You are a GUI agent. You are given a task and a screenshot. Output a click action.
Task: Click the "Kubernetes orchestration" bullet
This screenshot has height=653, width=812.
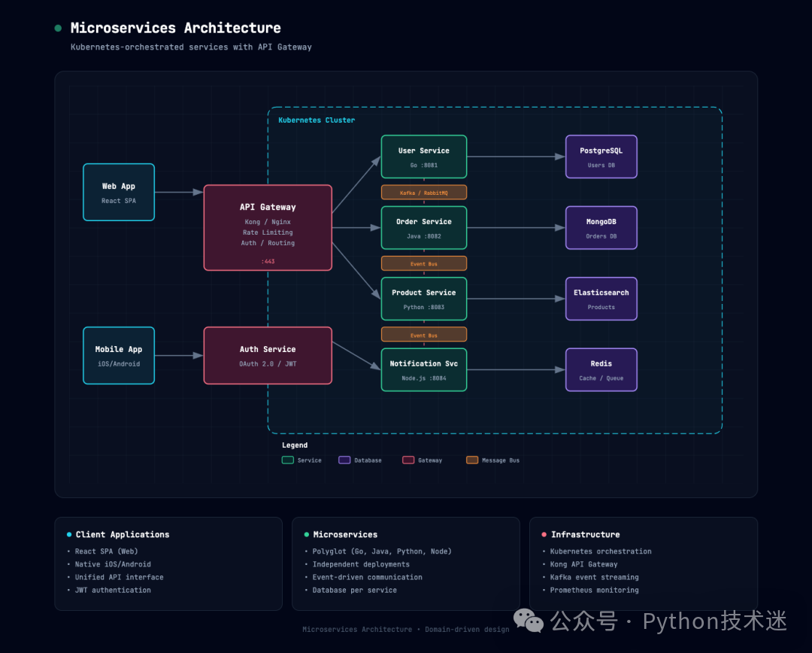coord(601,551)
